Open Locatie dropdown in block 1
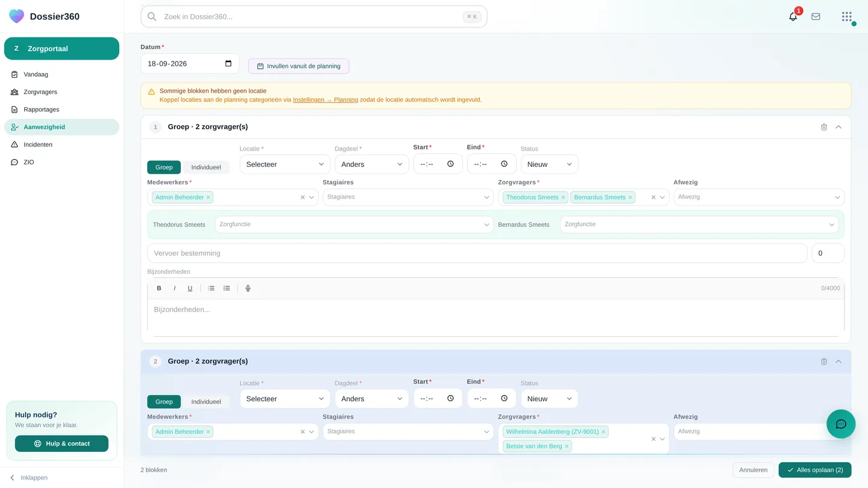868x488 pixels. [285, 164]
